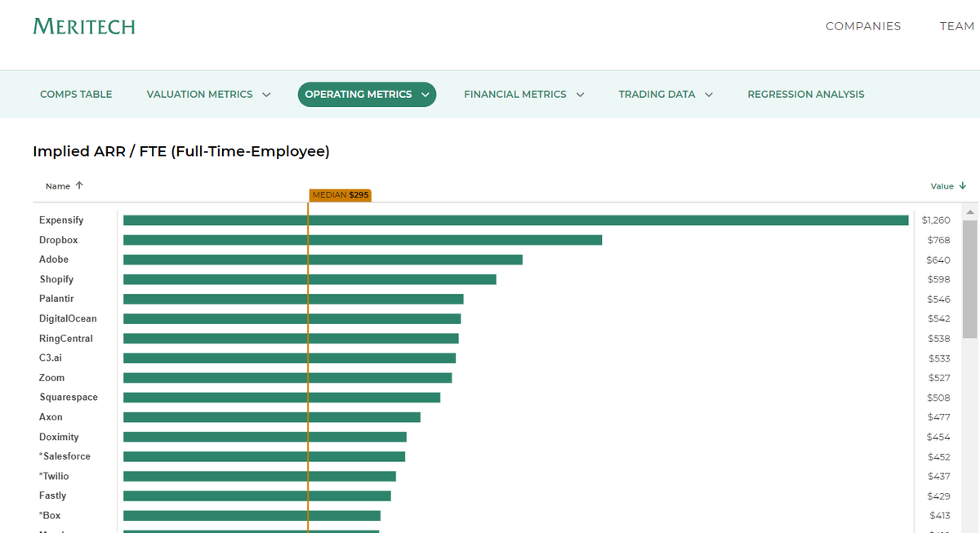Click the Meritech logo

point(84,26)
